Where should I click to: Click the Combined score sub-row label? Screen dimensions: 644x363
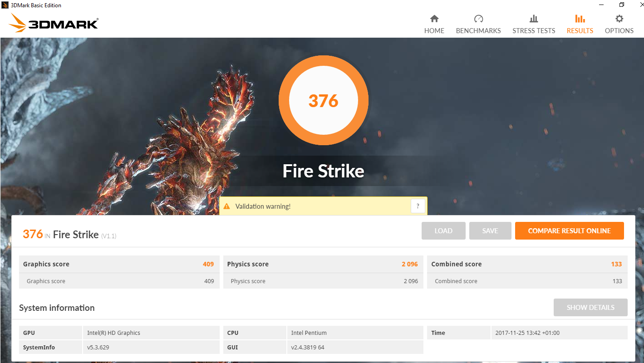click(456, 281)
